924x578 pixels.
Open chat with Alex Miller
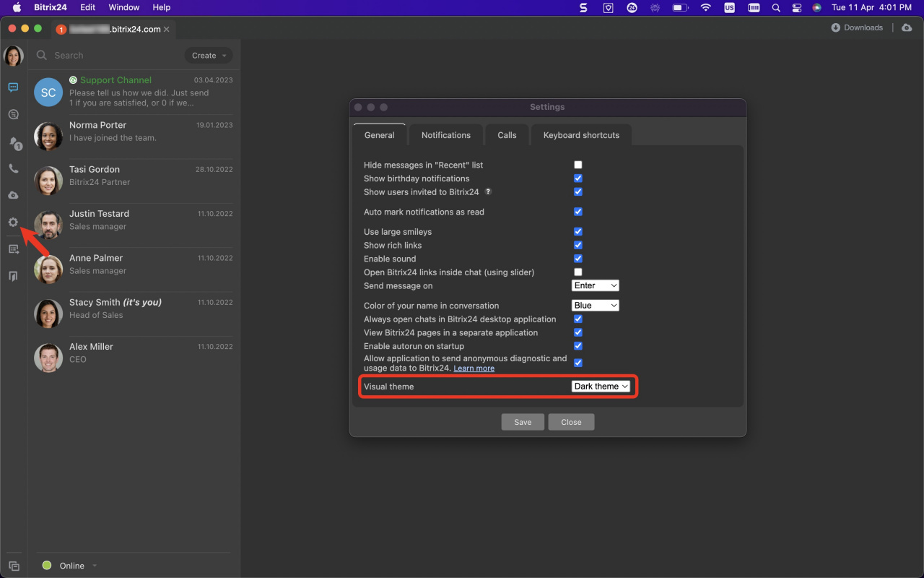pyautogui.click(x=134, y=358)
